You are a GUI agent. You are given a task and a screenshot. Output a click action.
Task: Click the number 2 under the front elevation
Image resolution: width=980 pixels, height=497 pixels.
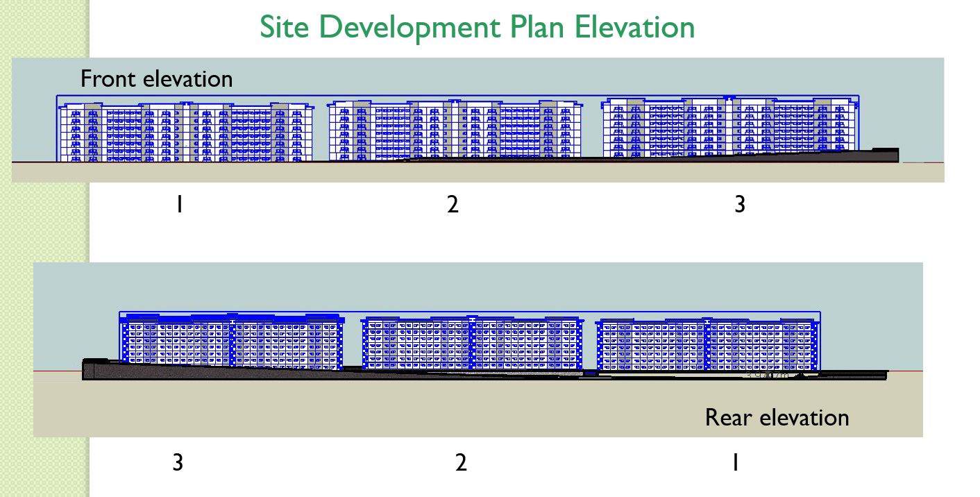click(453, 203)
